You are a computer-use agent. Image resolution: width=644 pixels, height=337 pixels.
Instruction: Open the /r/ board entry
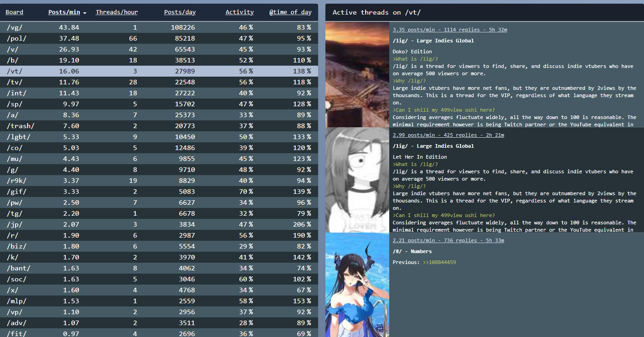click(159, 235)
